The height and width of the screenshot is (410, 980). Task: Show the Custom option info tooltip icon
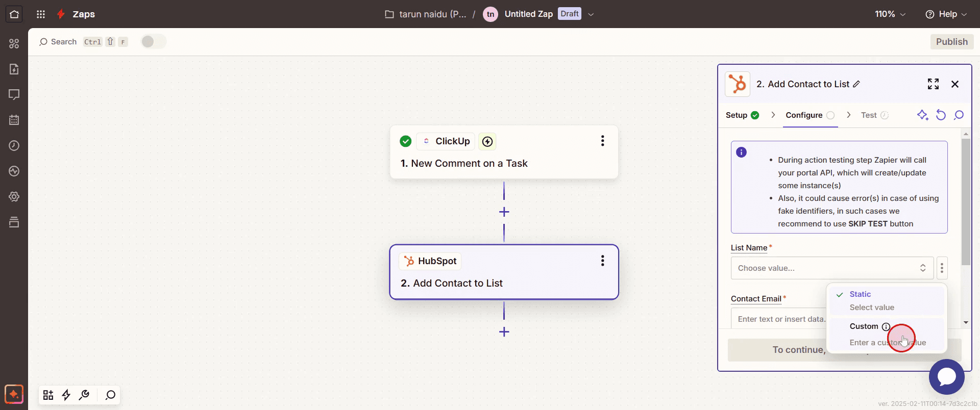point(886,327)
